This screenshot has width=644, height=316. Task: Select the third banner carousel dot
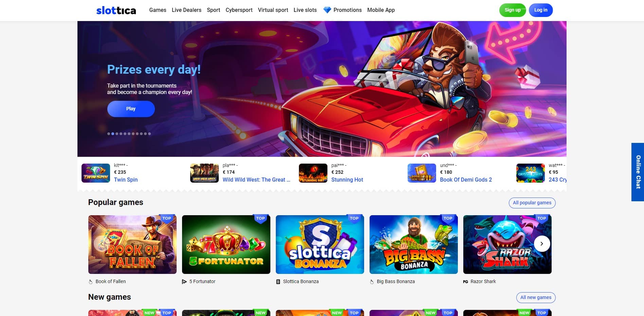(x=117, y=134)
